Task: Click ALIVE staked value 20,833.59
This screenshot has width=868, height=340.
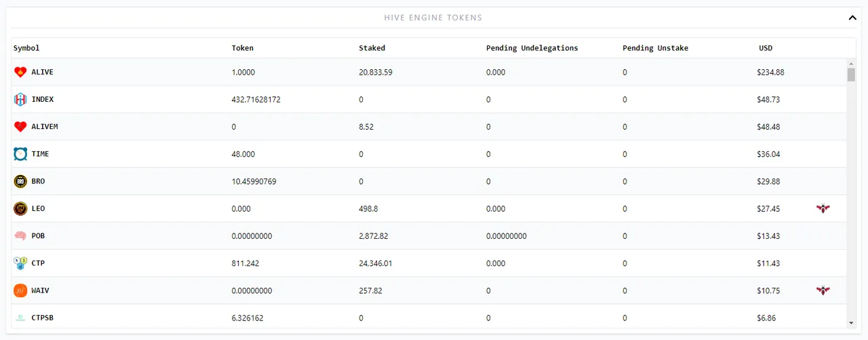Action: [x=376, y=72]
